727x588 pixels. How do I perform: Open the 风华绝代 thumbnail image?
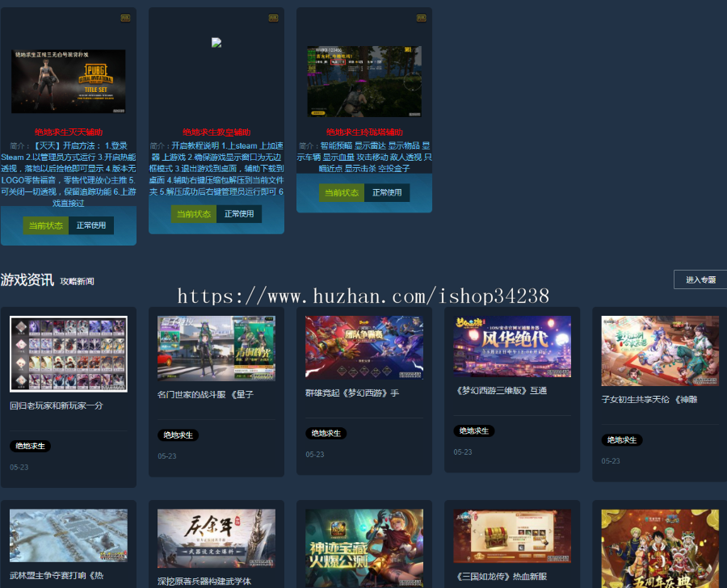(x=512, y=346)
